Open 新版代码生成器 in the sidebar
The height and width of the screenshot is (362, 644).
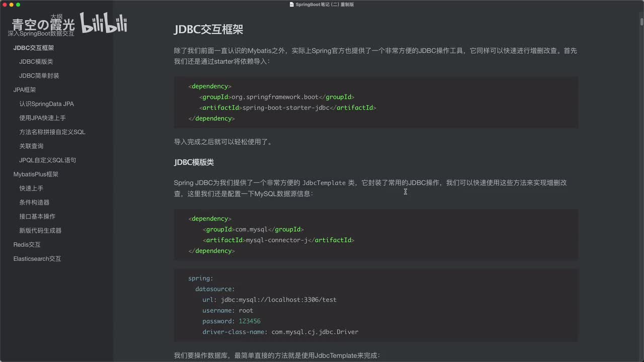tap(40, 231)
